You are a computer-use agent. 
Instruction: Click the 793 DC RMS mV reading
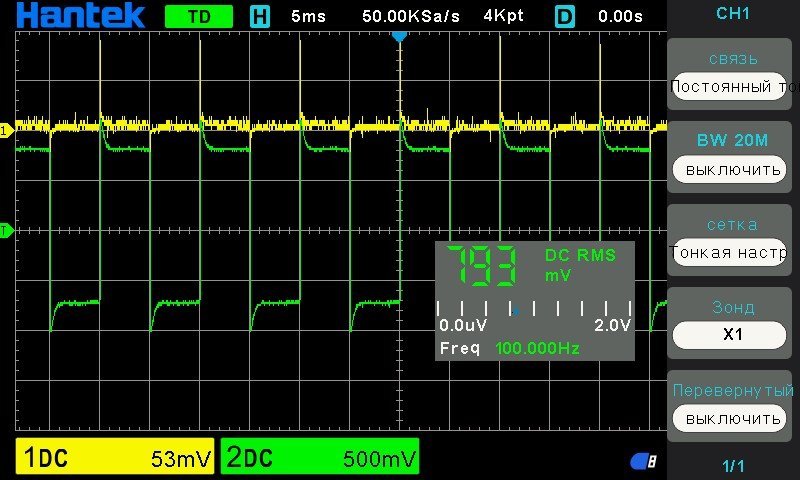click(482, 266)
